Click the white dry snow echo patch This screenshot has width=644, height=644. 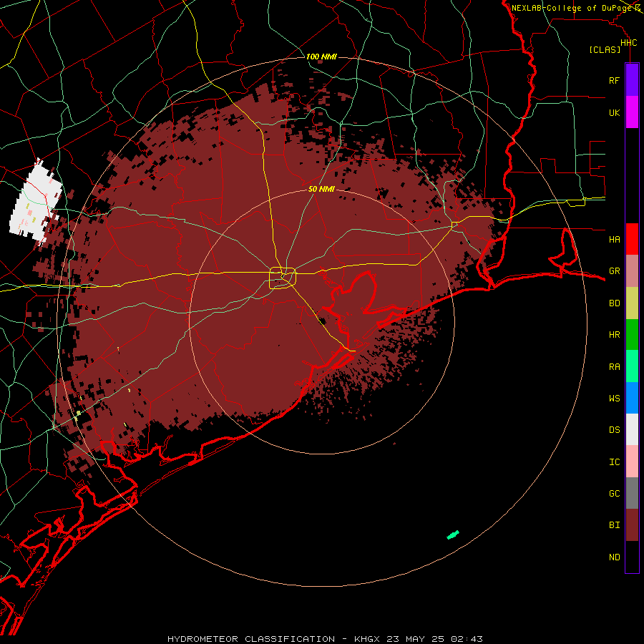pyautogui.click(x=35, y=200)
